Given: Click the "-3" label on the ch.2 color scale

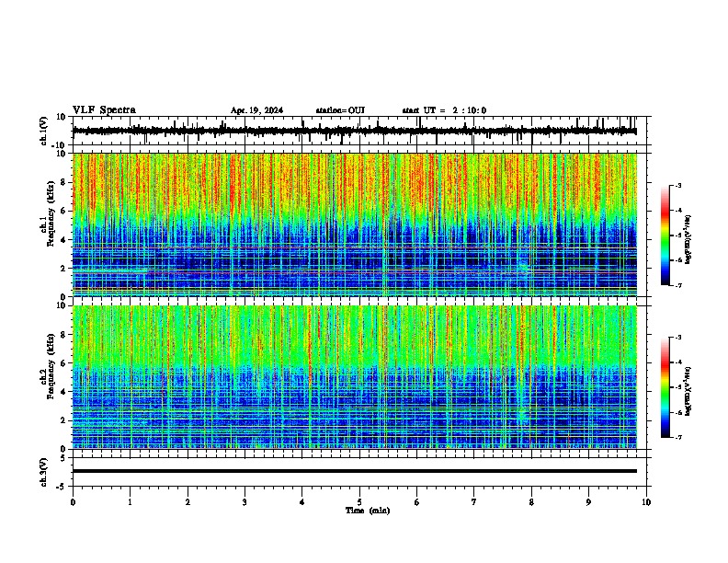Looking at the screenshot, I should click(677, 338).
